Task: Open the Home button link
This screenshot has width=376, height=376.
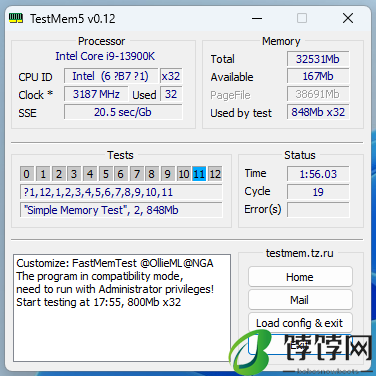Action: (x=300, y=277)
